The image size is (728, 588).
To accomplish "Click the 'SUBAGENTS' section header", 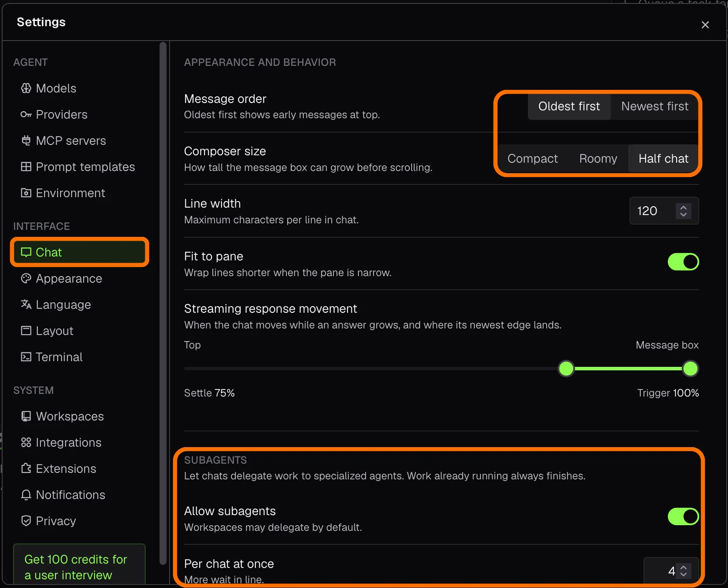I will point(215,460).
